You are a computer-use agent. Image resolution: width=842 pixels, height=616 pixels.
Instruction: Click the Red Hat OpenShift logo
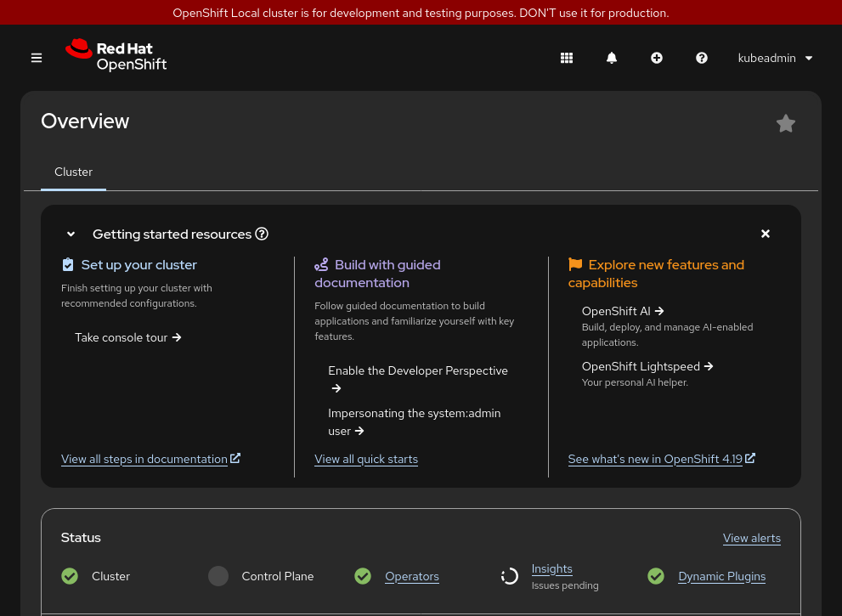[116, 55]
